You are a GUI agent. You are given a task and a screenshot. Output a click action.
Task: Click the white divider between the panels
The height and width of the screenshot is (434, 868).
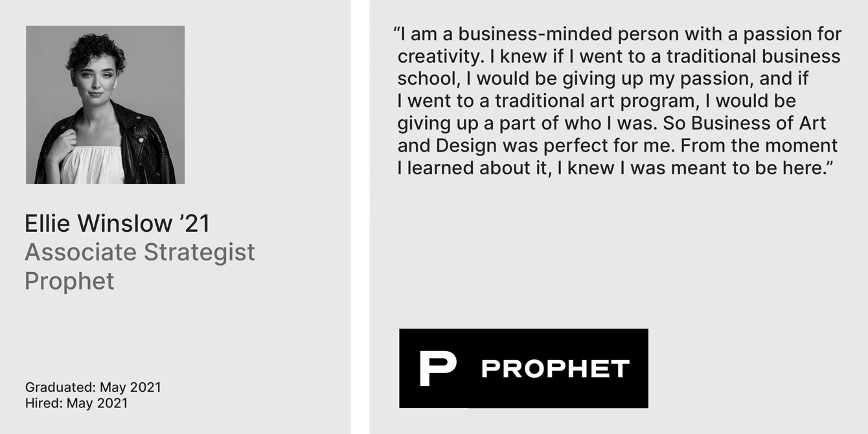360,217
